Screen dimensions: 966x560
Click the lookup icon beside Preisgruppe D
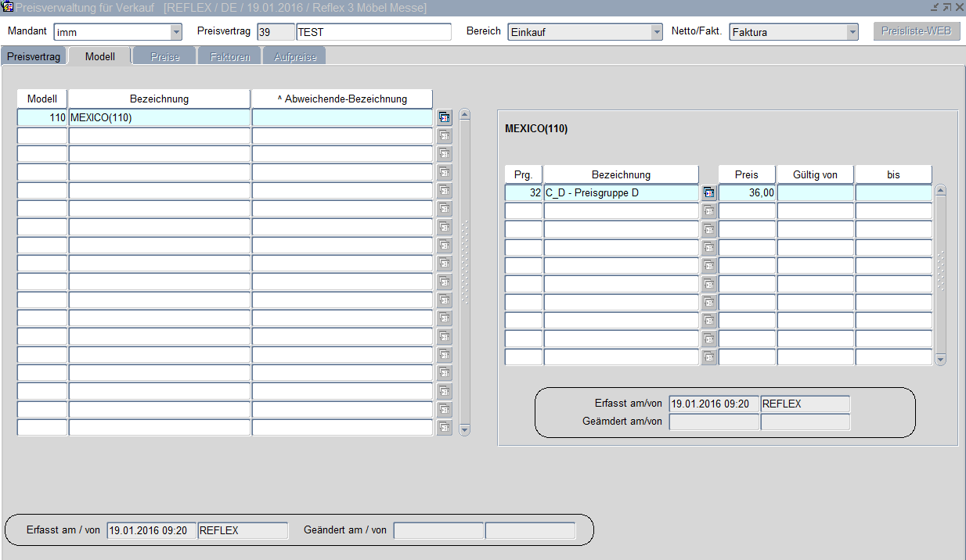click(x=708, y=192)
